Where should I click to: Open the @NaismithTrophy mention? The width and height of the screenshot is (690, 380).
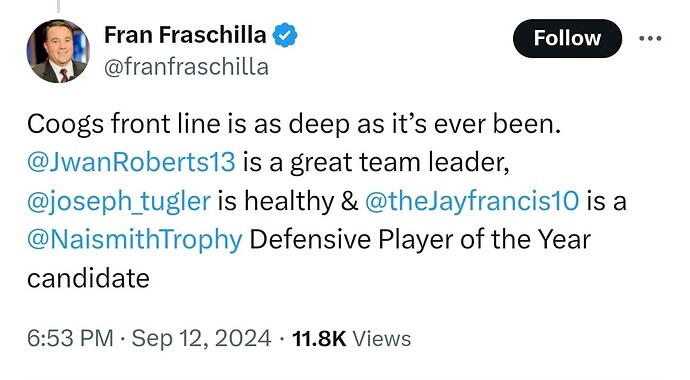click(135, 239)
